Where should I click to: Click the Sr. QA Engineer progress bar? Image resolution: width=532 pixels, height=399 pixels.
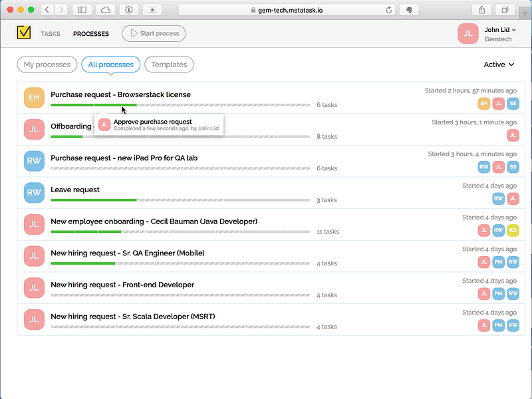coord(180,263)
